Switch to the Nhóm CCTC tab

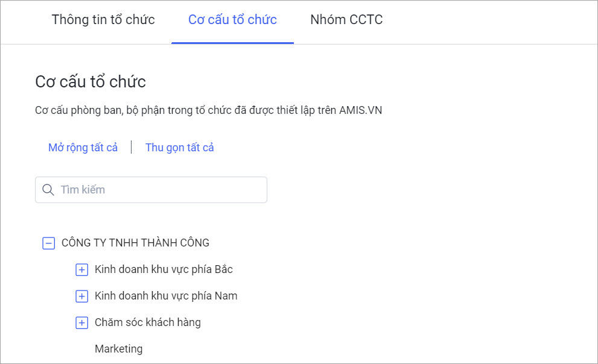(x=346, y=20)
